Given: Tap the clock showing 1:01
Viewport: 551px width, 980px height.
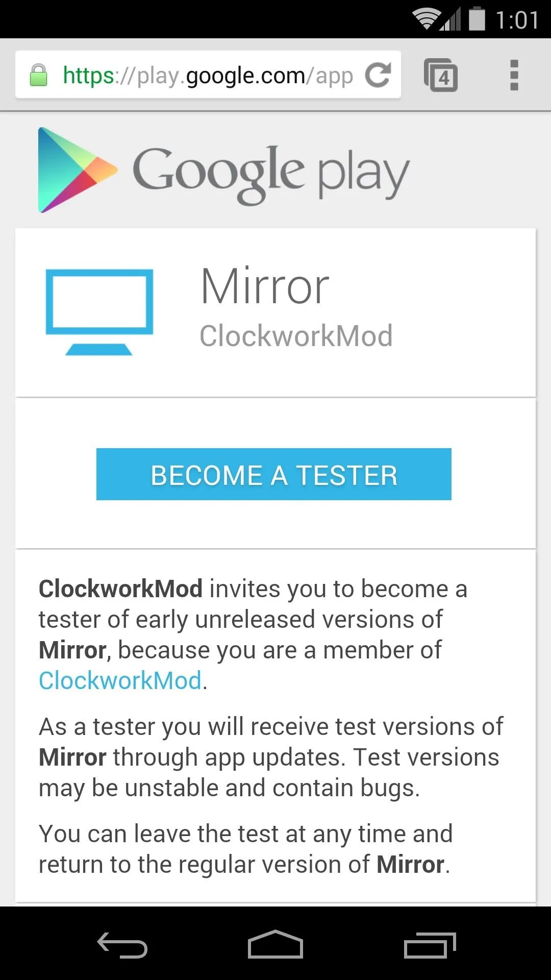Looking at the screenshot, I should click(517, 20).
